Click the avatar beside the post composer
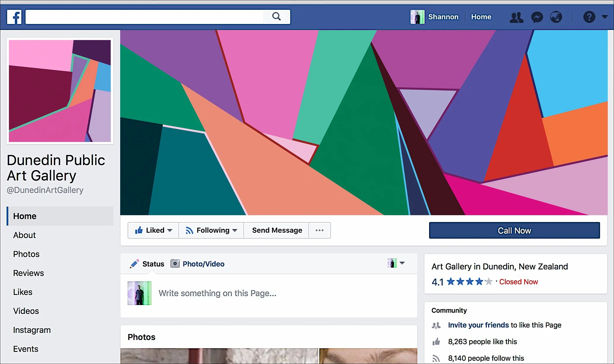The width and height of the screenshot is (614, 364). (139, 293)
